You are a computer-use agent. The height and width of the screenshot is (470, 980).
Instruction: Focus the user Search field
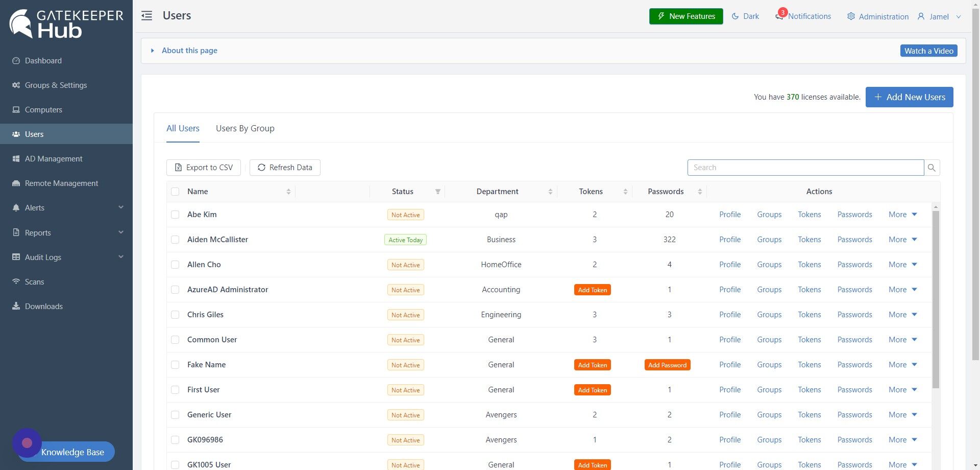(805, 168)
